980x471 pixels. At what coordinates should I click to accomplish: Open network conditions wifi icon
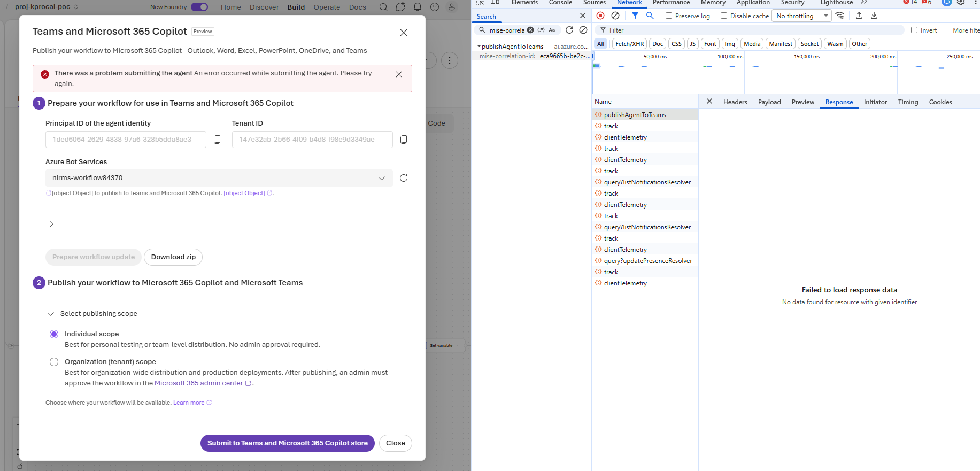coord(840,16)
